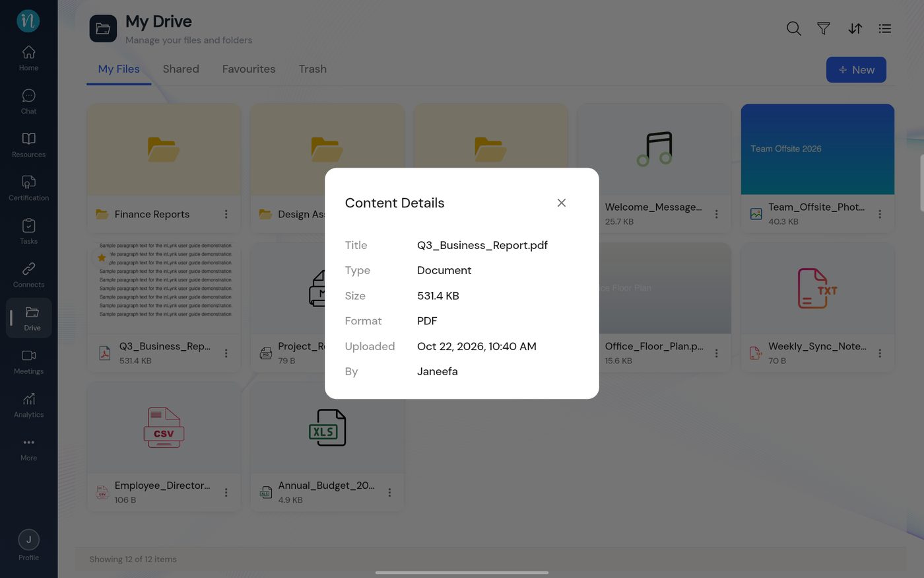The image size is (924, 578).
Task: Go to Resources in the sidebar
Action: coord(28,145)
